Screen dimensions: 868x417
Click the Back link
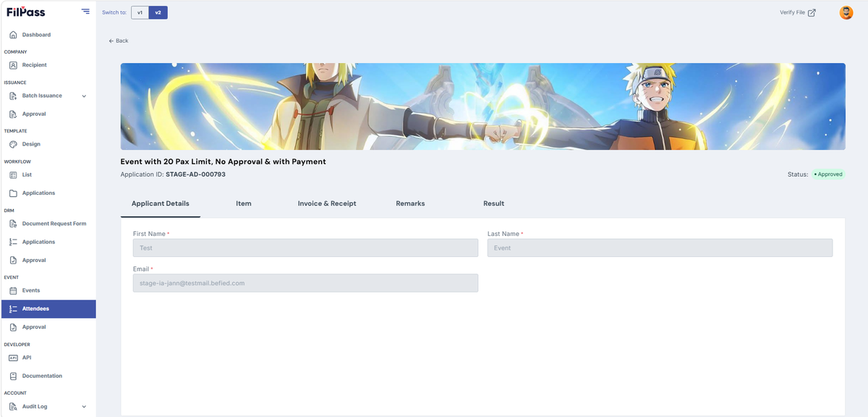point(119,41)
